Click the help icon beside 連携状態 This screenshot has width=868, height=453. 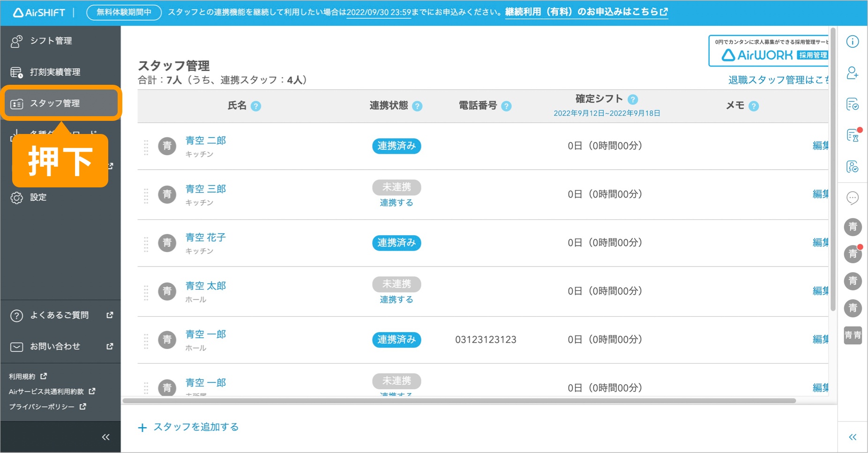pos(417,106)
